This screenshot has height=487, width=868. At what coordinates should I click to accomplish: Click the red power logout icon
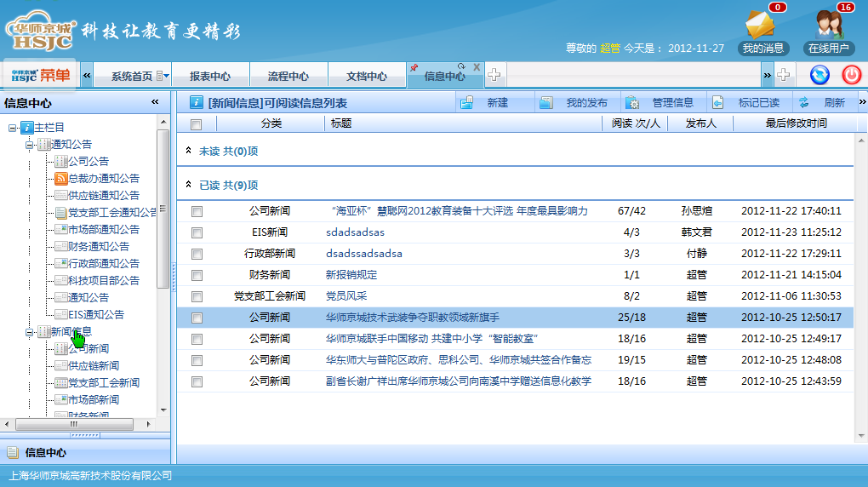point(851,75)
